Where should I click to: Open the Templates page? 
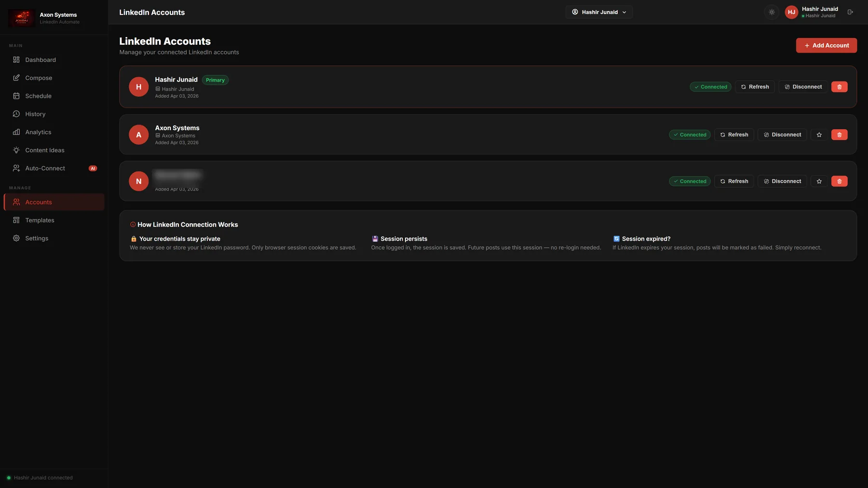point(54,220)
